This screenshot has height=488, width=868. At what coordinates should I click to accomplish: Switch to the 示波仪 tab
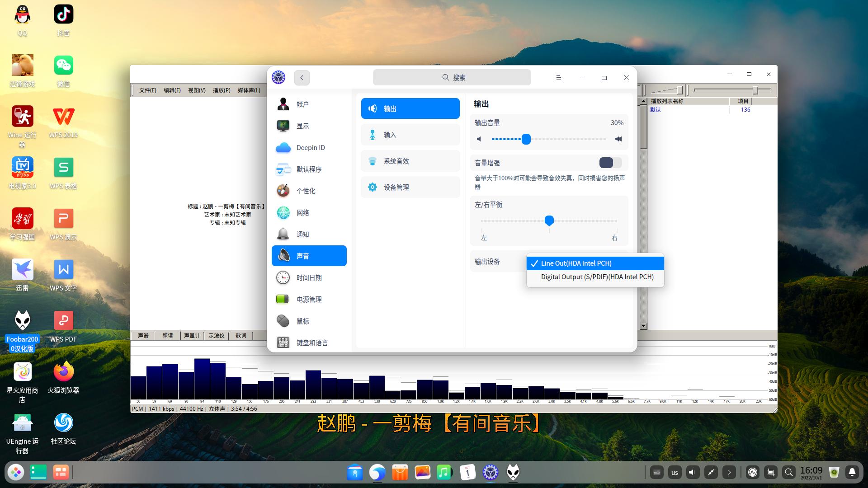pos(216,335)
